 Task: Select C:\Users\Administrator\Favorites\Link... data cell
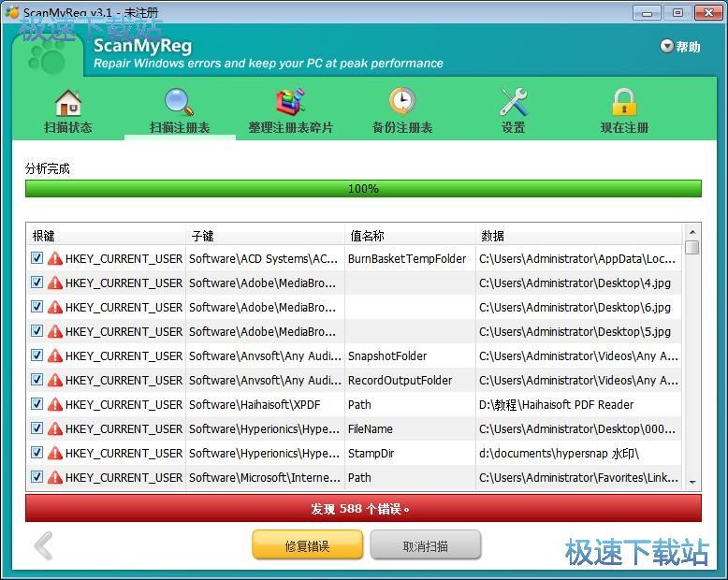coord(578,477)
